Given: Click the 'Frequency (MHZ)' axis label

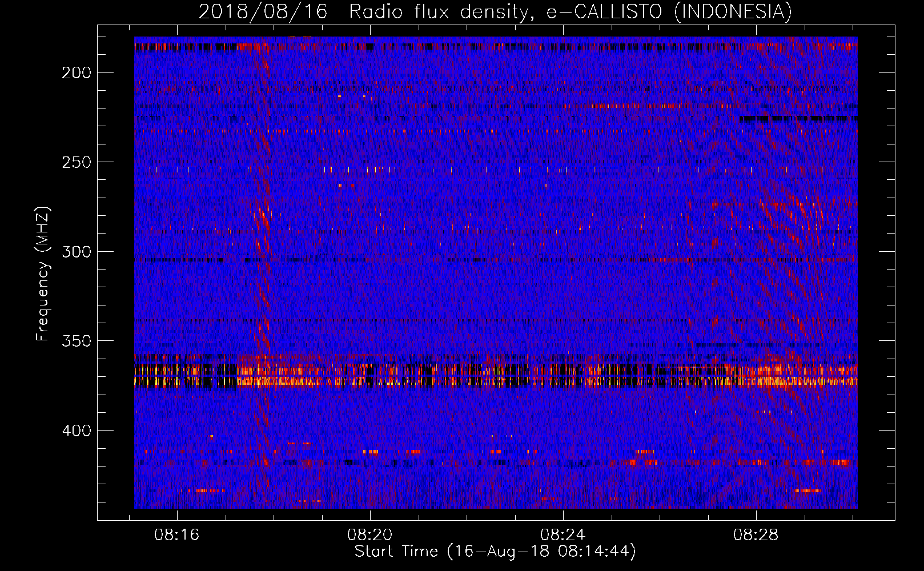Looking at the screenshot, I should pyautogui.click(x=43, y=274).
